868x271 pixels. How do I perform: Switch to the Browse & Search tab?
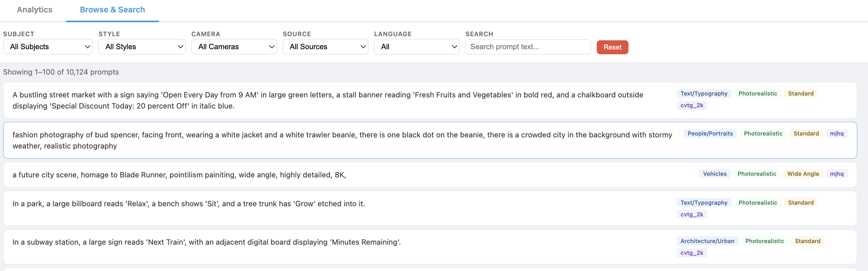coord(112,10)
